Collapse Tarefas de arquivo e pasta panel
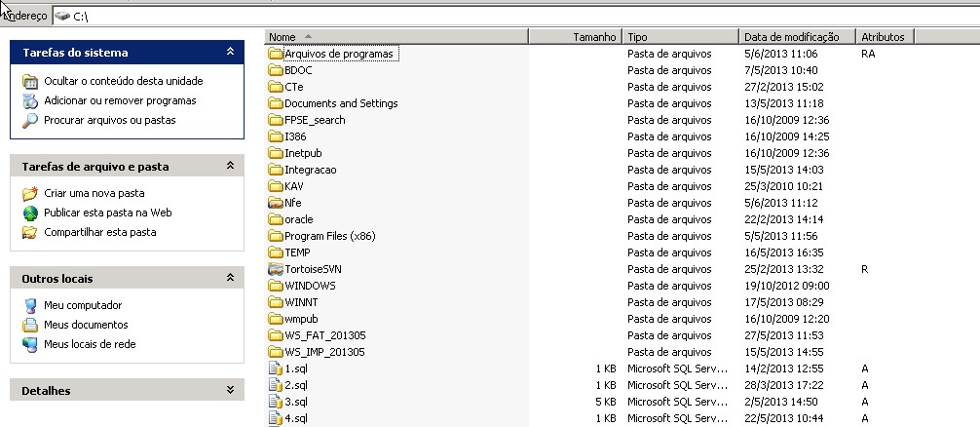Viewport: 980px width, 427px height. pos(230,166)
